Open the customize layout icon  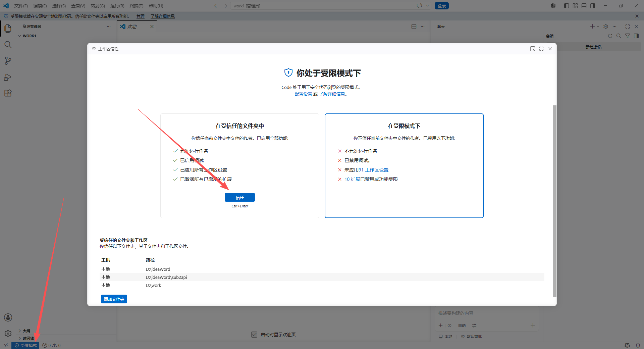click(575, 6)
